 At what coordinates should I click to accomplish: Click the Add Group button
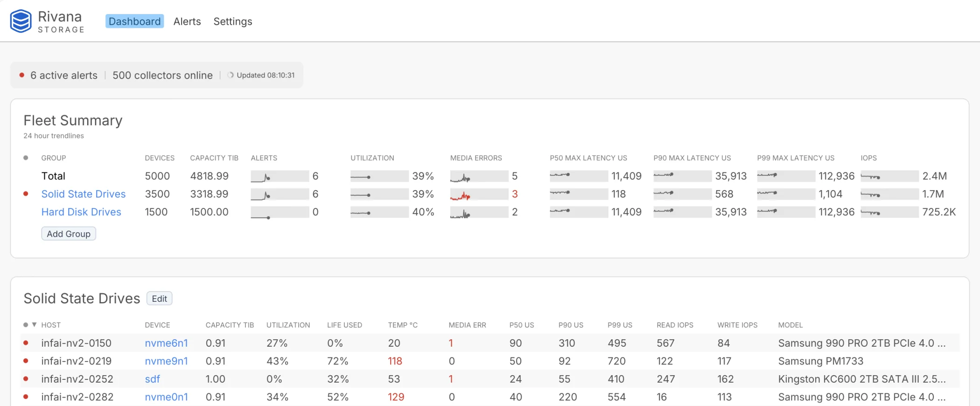click(x=69, y=234)
